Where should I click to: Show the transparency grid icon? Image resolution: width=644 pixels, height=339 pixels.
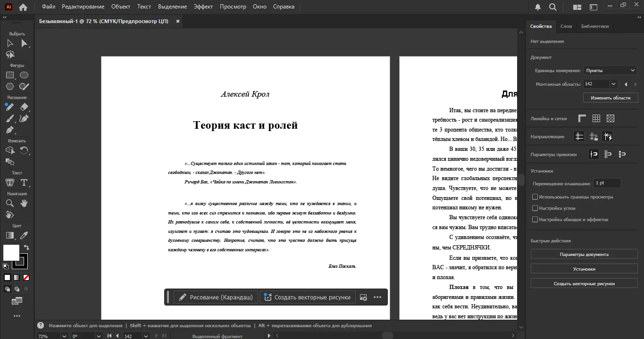click(x=611, y=118)
